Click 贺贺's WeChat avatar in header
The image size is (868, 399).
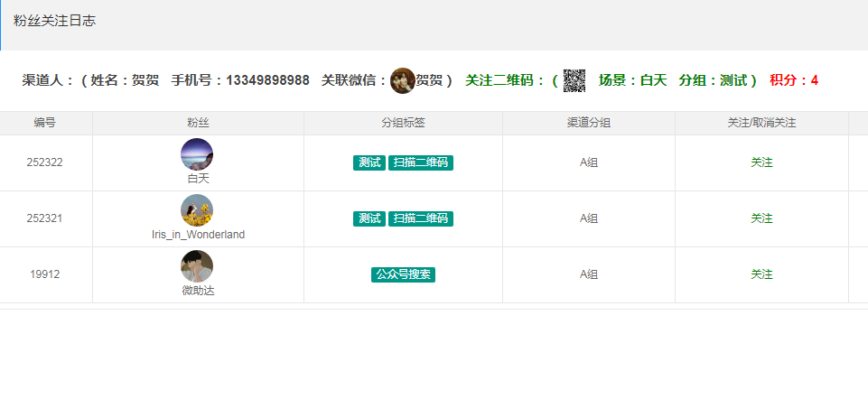click(403, 81)
